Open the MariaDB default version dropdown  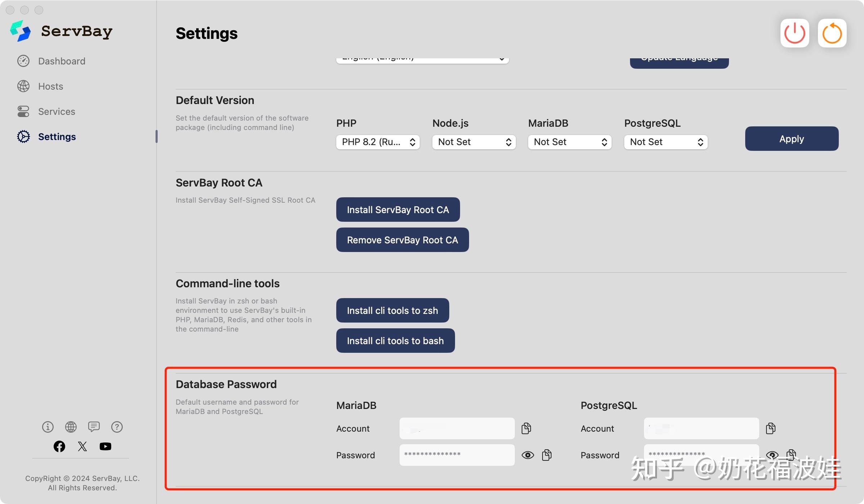570,142
